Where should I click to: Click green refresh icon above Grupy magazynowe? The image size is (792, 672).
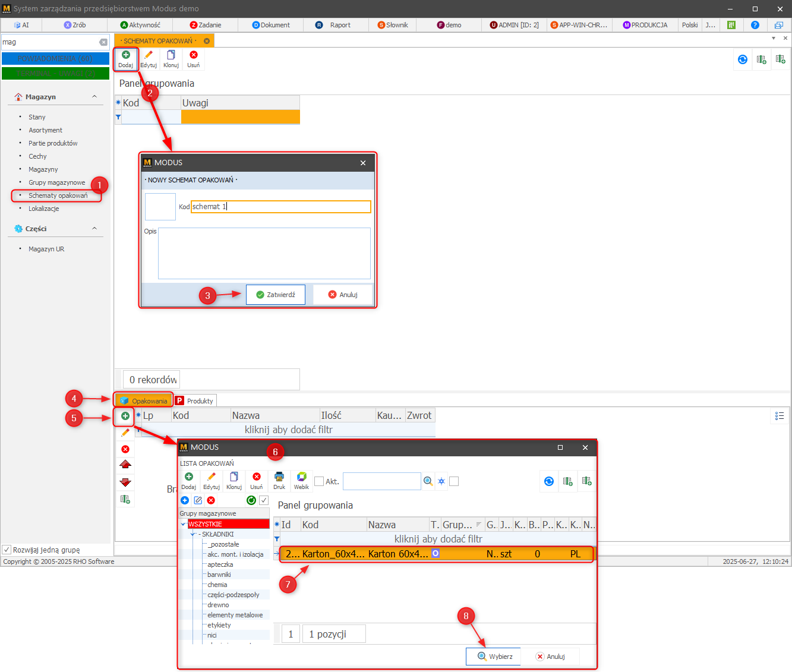(x=251, y=500)
